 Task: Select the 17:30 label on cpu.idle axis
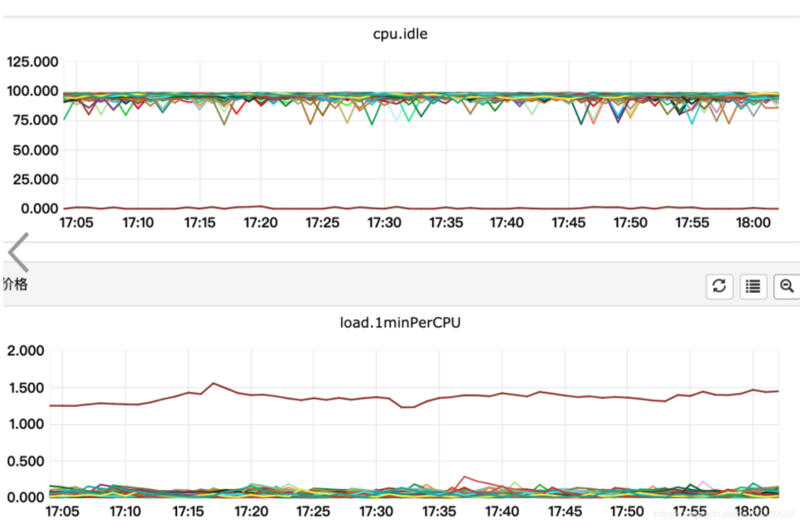coord(384,223)
